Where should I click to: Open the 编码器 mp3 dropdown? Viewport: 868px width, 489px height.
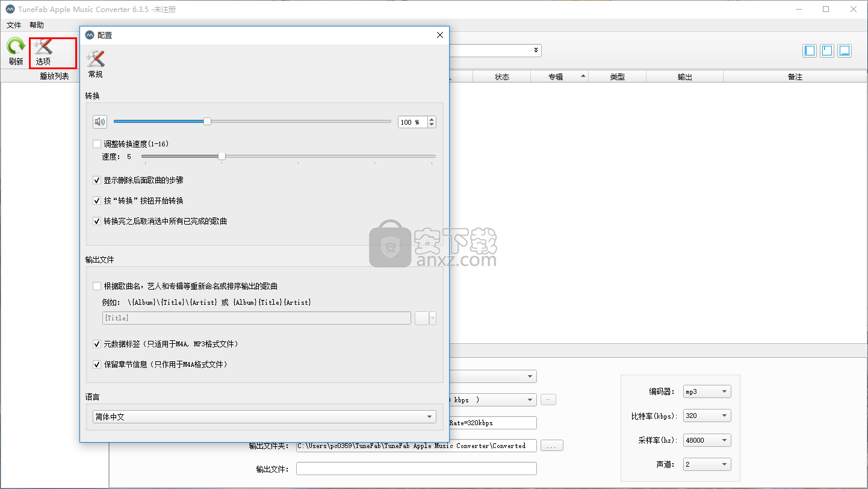[x=707, y=391]
